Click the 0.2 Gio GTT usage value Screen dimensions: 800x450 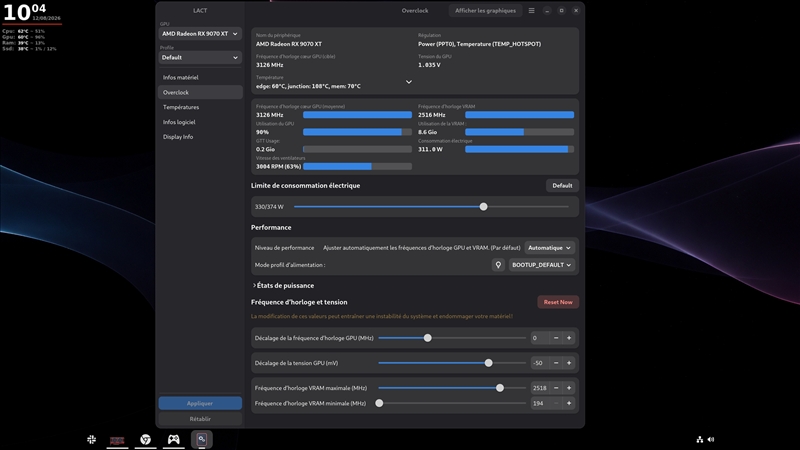pos(265,149)
